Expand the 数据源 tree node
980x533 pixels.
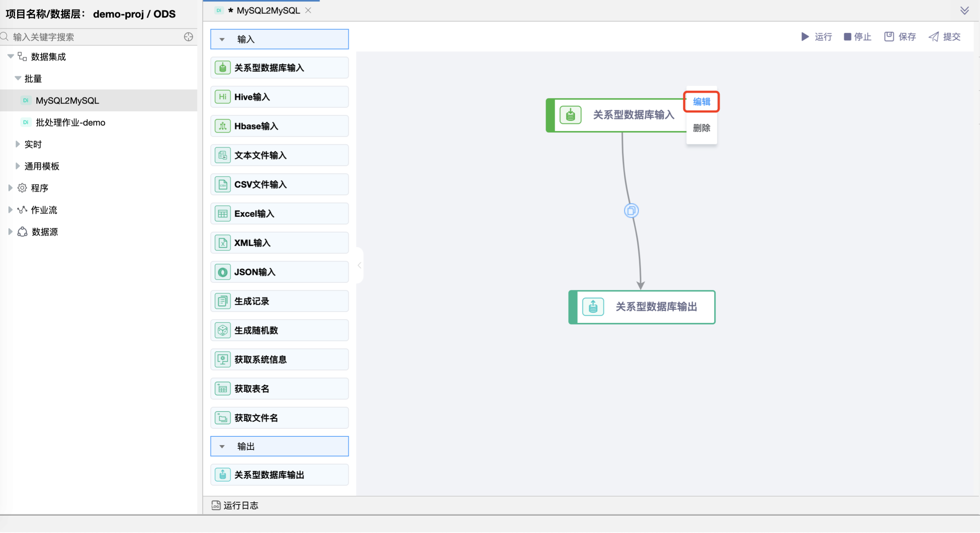pos(10,232)
